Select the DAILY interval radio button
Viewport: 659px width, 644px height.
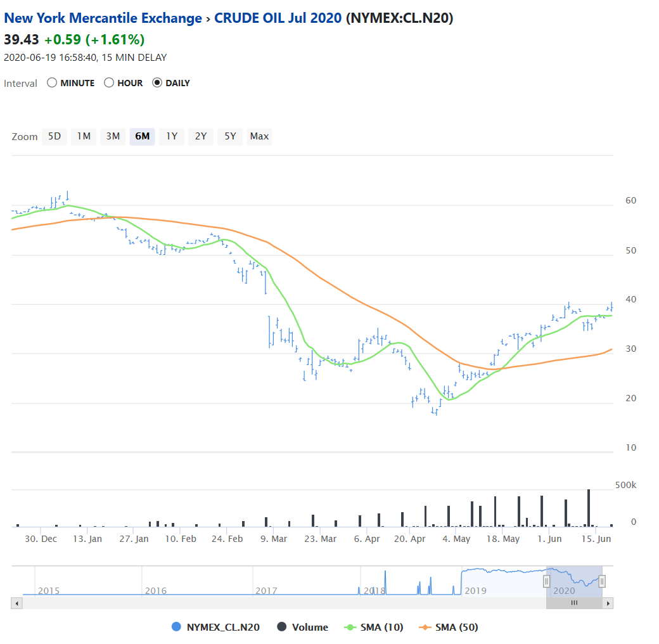click(x=157, y=83)
